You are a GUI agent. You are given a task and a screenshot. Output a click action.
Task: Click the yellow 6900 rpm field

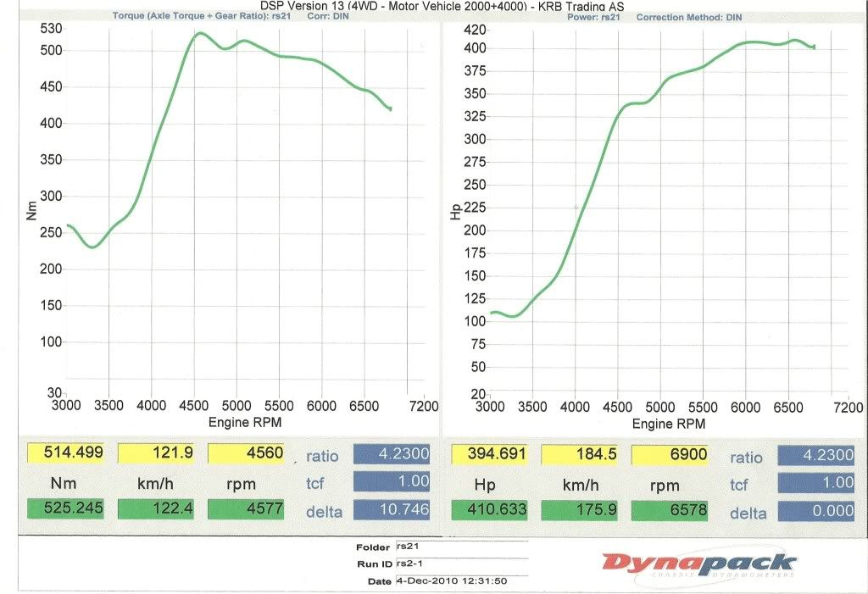click(670, 455)
